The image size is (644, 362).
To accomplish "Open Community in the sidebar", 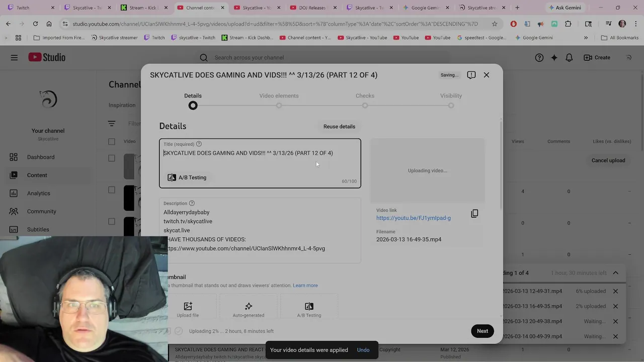I will click(42, 212).
